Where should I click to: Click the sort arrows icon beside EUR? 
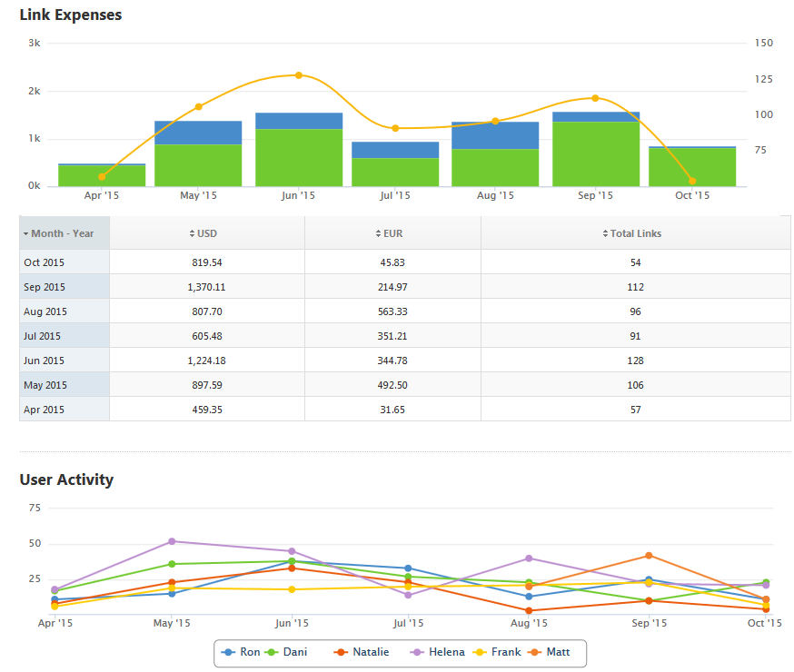tap(378, 233)
